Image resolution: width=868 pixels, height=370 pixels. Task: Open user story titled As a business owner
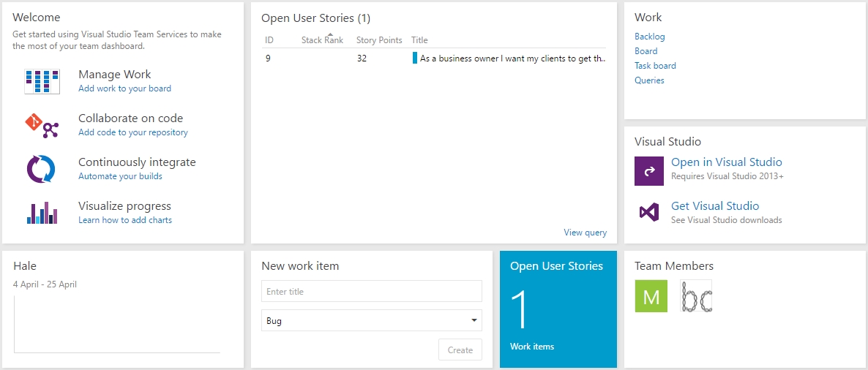(x=512, y=58)
